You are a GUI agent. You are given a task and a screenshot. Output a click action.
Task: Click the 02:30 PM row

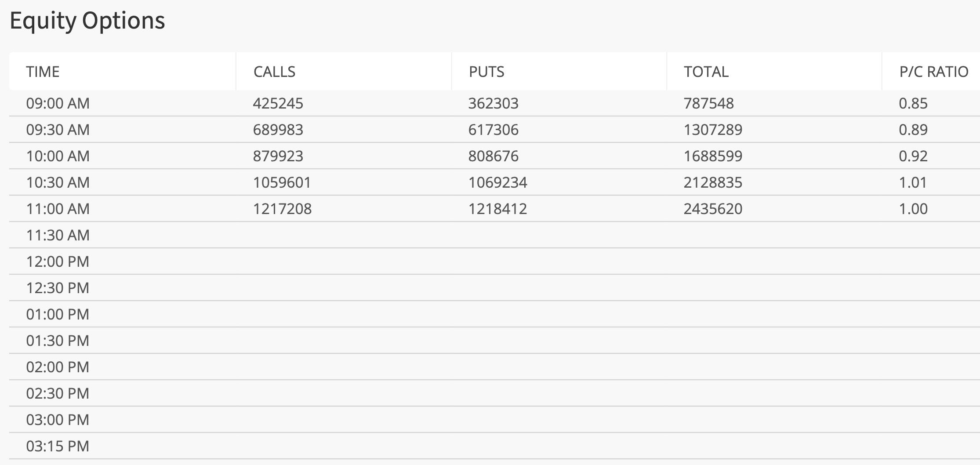(494, 393)
